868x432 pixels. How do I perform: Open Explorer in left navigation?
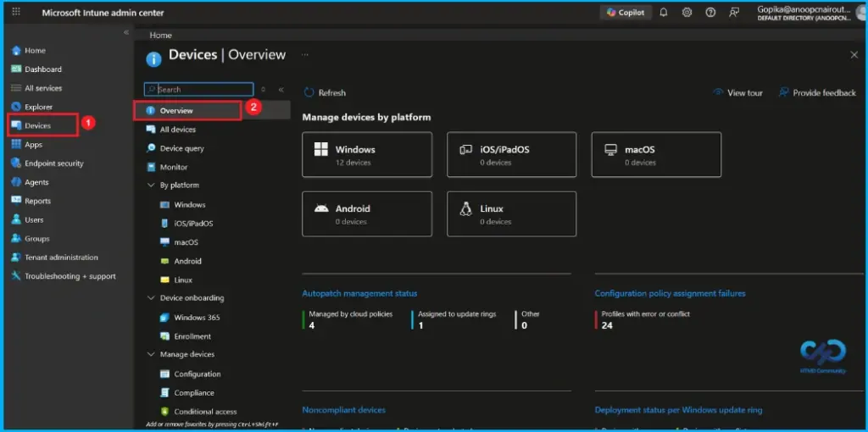[x=38, y=107]
